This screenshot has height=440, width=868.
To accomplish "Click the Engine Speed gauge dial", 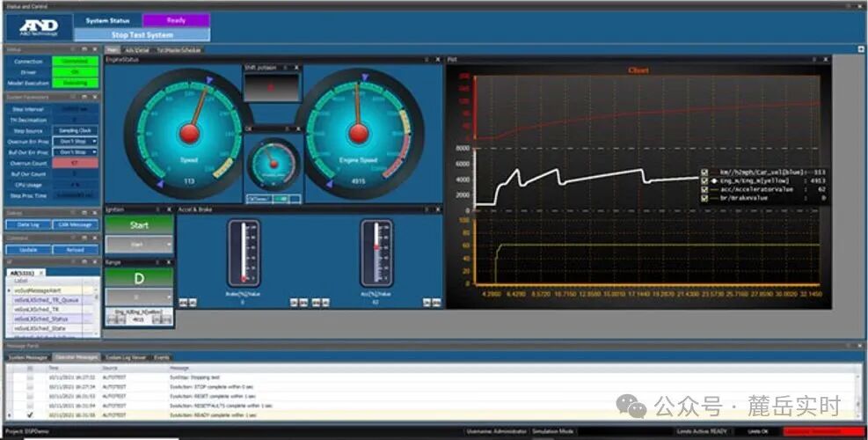I will [358, 134].
